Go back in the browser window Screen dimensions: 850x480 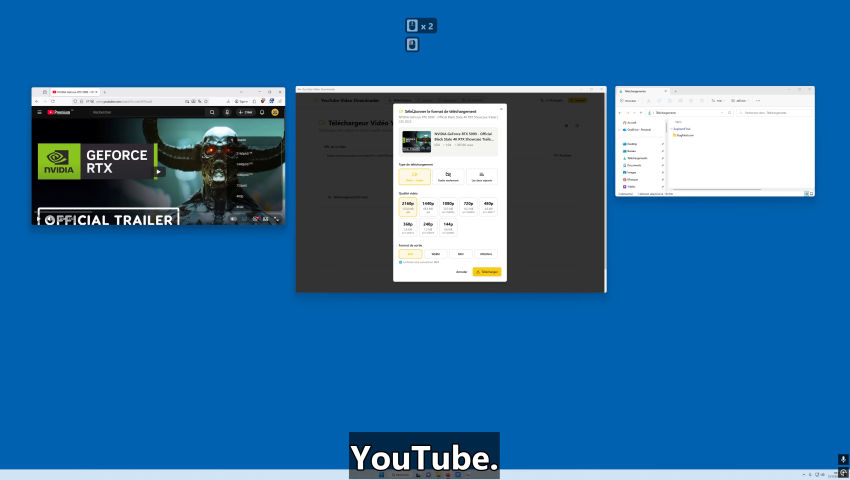pyautogui.click(x=37, y=101)
